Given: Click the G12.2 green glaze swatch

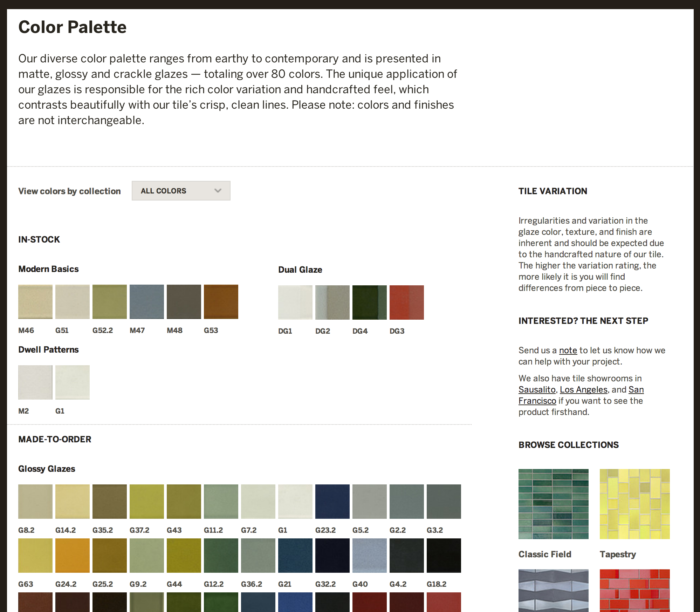Looking at the screenshot, I should pyautogui.click(x=221, y=556).
